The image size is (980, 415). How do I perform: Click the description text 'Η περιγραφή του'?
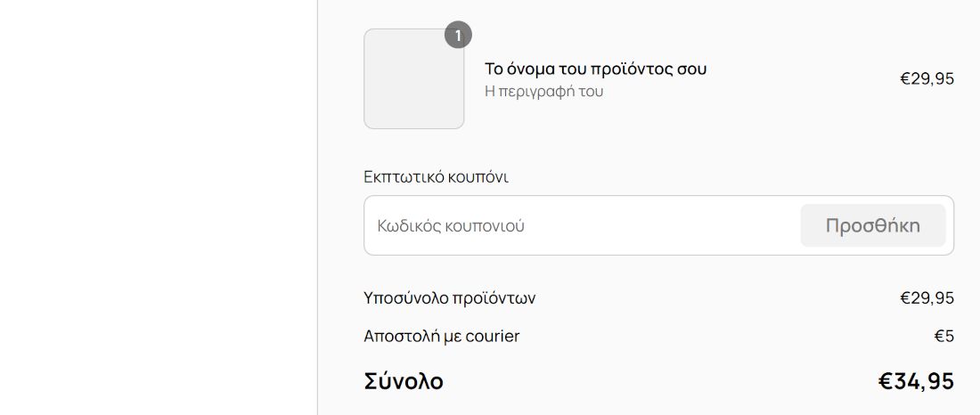pos(543,91)
